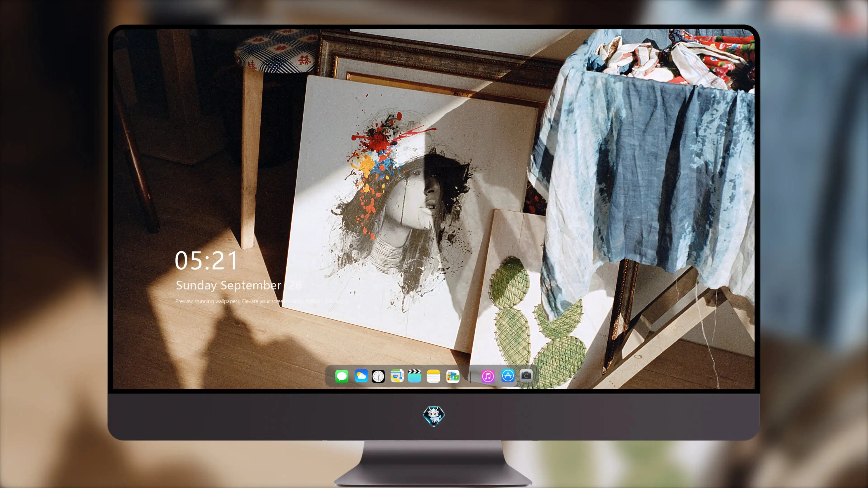The height and width of the screenshot is (488, 868).
Task: Launch Maps from the dock
Action: pyautogui.click(x=397, y=376)
